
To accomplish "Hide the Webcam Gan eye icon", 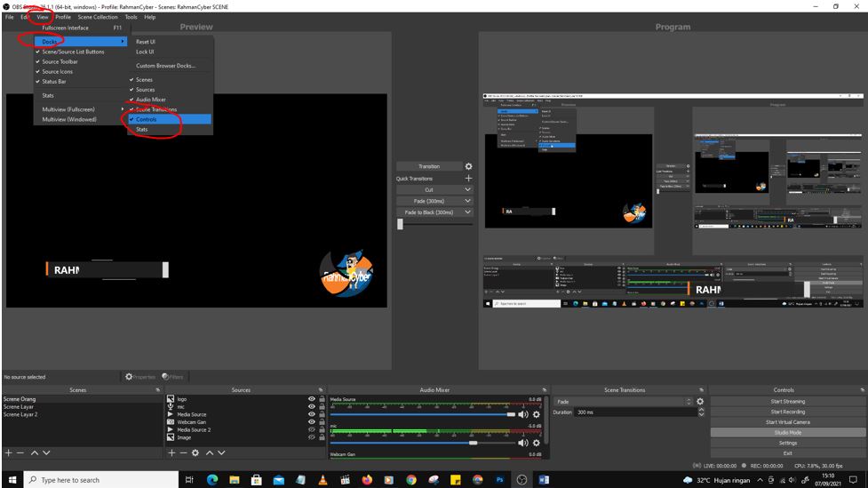I will 312,422.
